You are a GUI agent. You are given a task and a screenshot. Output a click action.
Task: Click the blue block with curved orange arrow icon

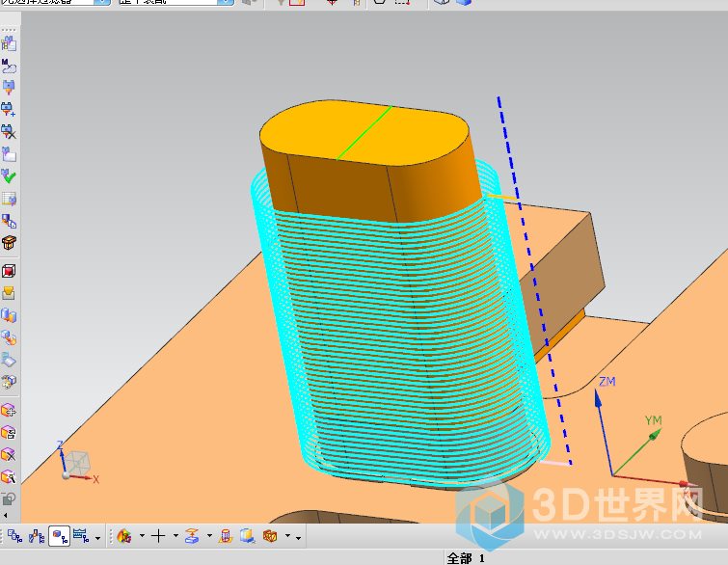[9, 337]
